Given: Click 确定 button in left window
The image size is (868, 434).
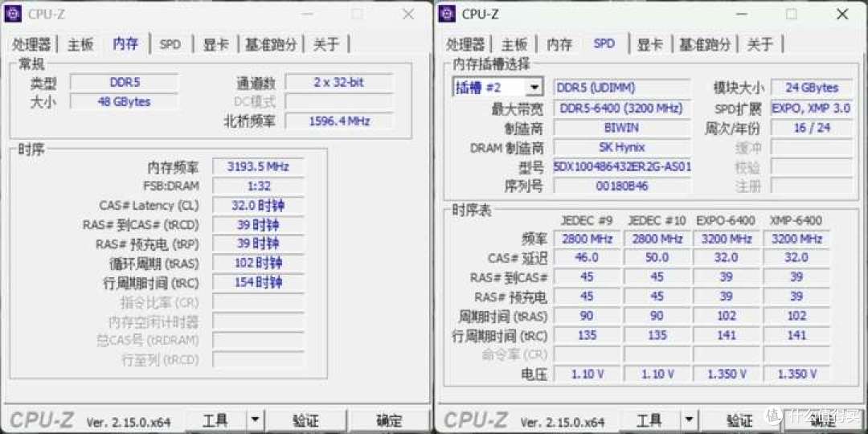Looking at the screenshot, I should (390, 420).
